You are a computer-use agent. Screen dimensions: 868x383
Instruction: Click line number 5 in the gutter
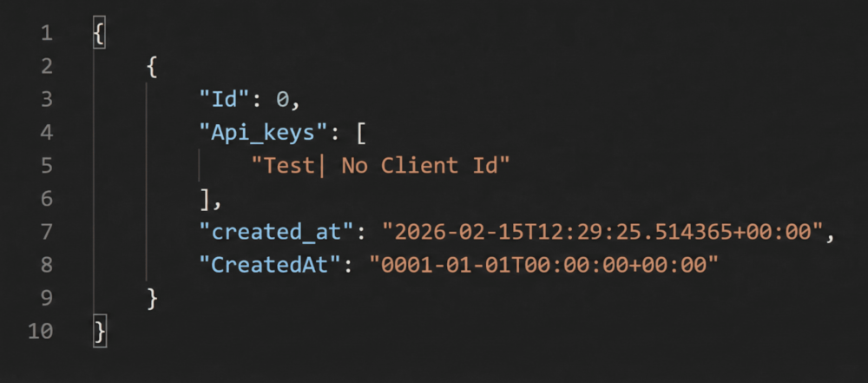click(45, 166)
